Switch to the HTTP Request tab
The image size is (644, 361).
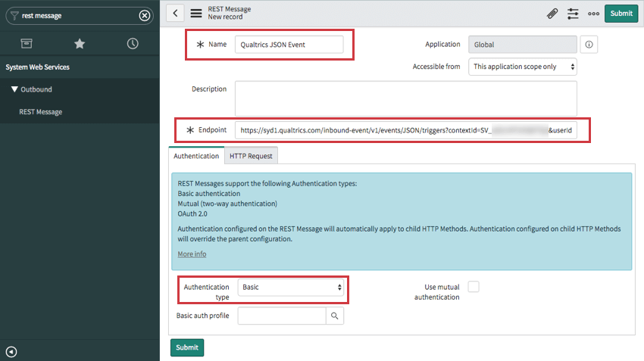pyautogui.click(x=251, y=156)
